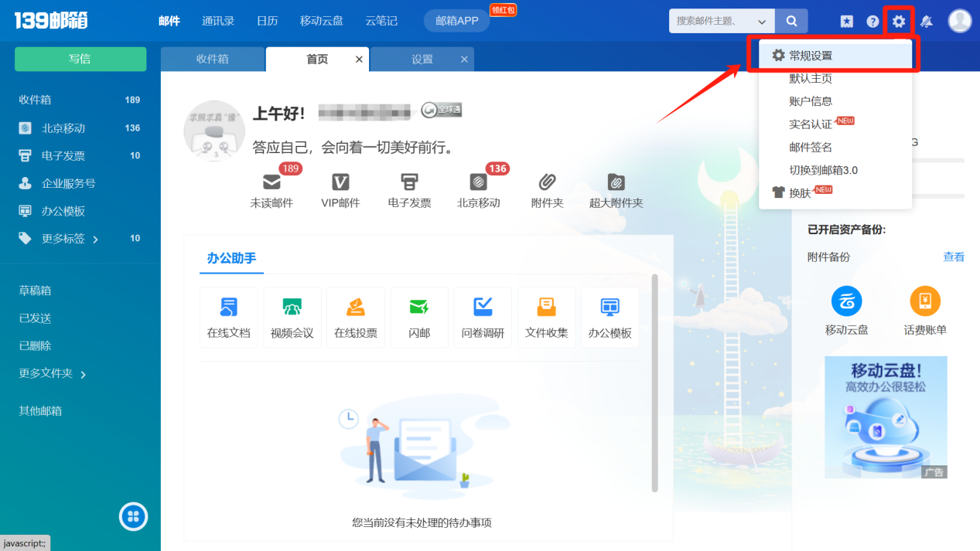Screen dimensions: 980x551
Task: Open VIP邮件 icon
Action: pyautogui.click(x=340, y=182)
